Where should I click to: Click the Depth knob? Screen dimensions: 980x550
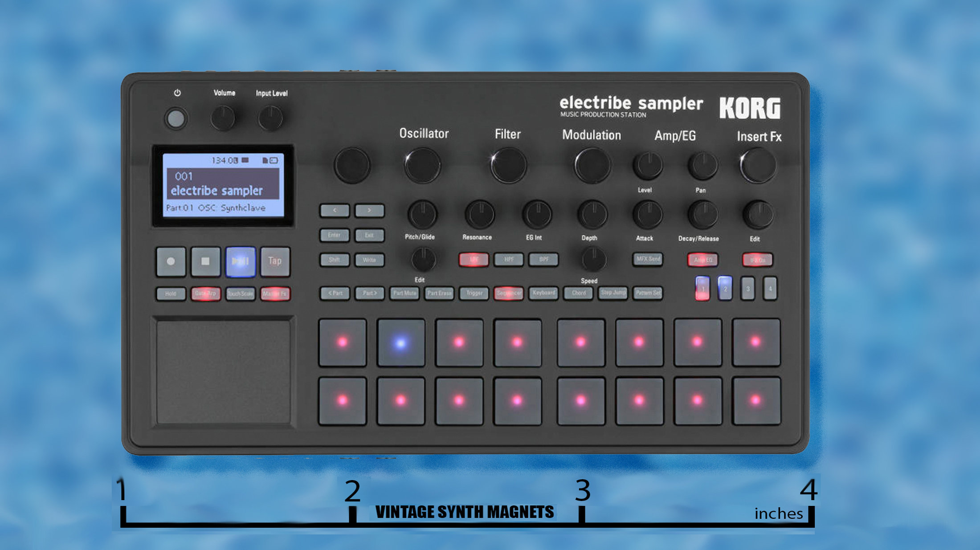[x=592, y=214]
